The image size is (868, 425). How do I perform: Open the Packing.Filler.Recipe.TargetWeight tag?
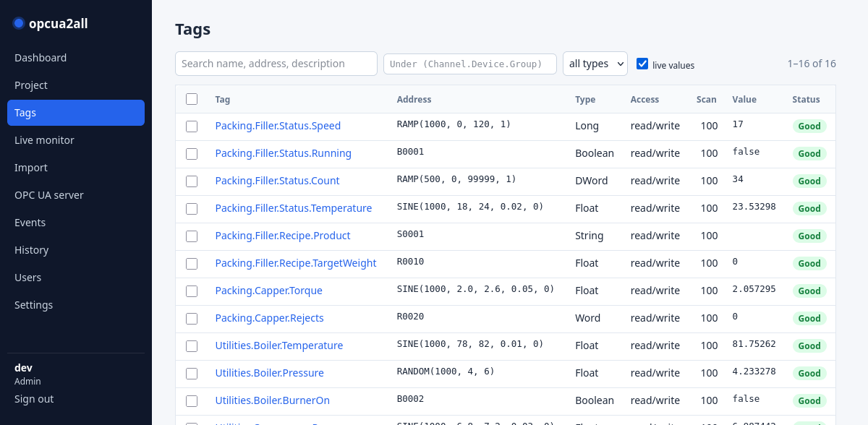click(x=296, y=263)
